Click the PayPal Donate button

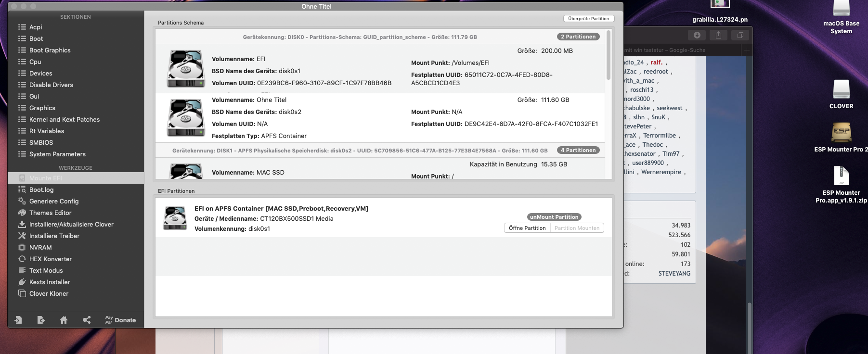coord(120,320)
